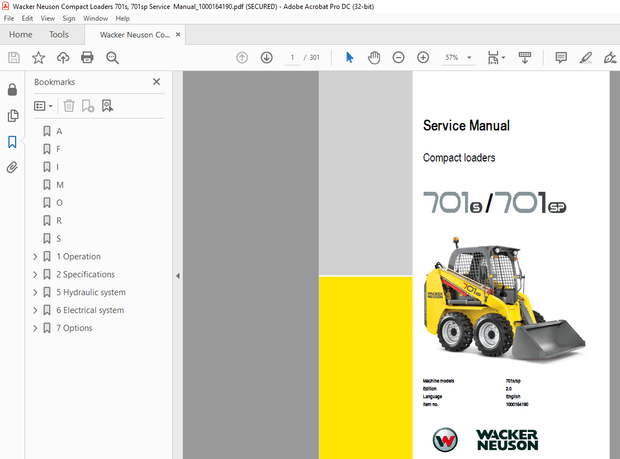620x459 pixels.
Task: Open the Help menu
Action: 123,19
